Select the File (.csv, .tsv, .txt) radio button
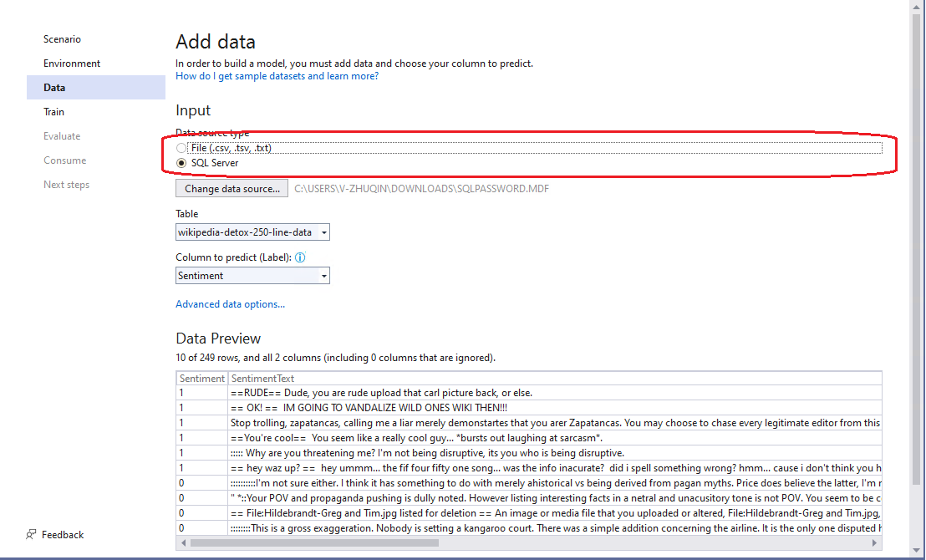Viewport: 926px width, 560px height. coord(181,147)
